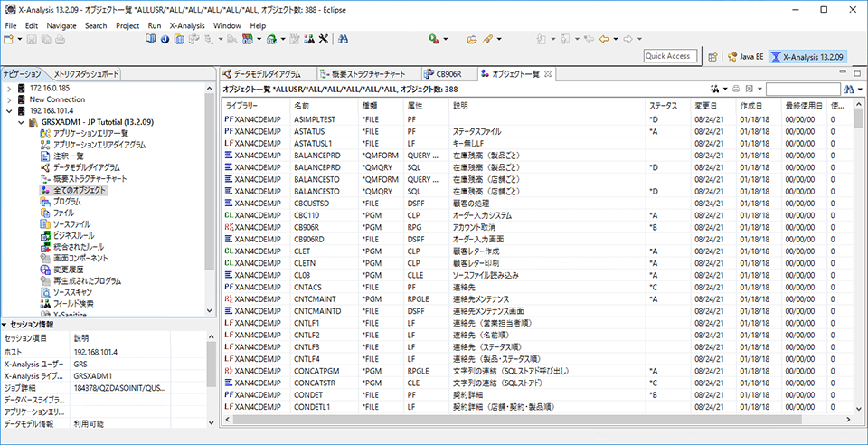Open the object list filter icon dropdown
Screen dimensions: 868x445
[x=724, y=89]
